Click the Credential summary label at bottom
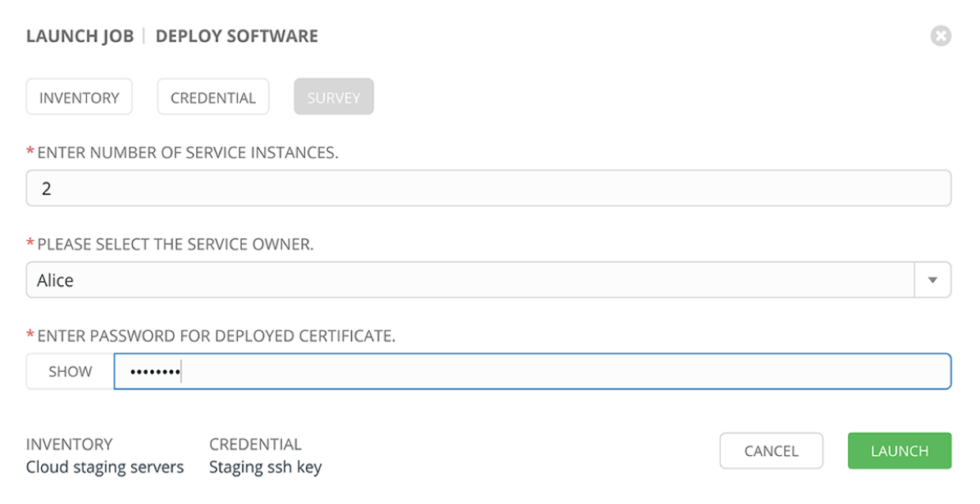 click(255, 444)
